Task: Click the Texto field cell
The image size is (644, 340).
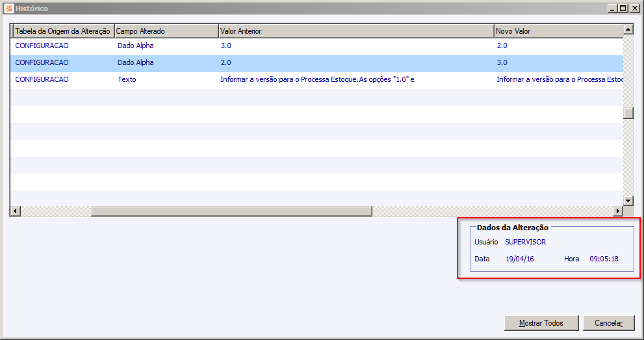Action: pyautogui.click(x=127, y=79)
